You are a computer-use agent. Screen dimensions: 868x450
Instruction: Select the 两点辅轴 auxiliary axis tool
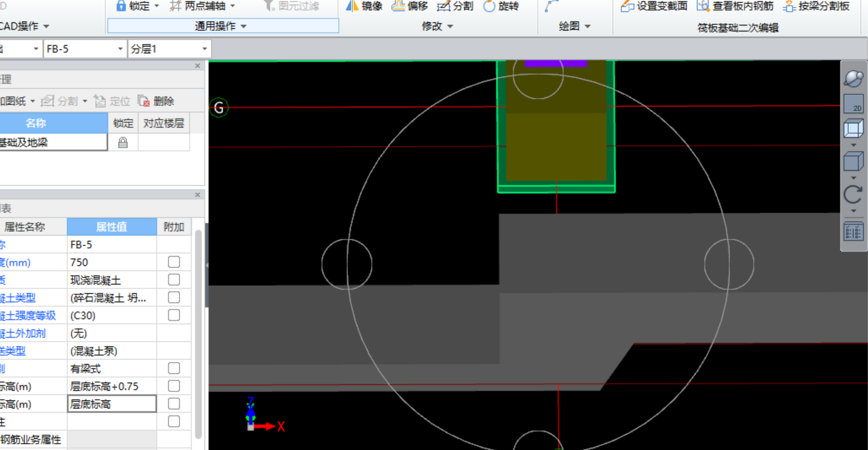click(x=198, y=6)
